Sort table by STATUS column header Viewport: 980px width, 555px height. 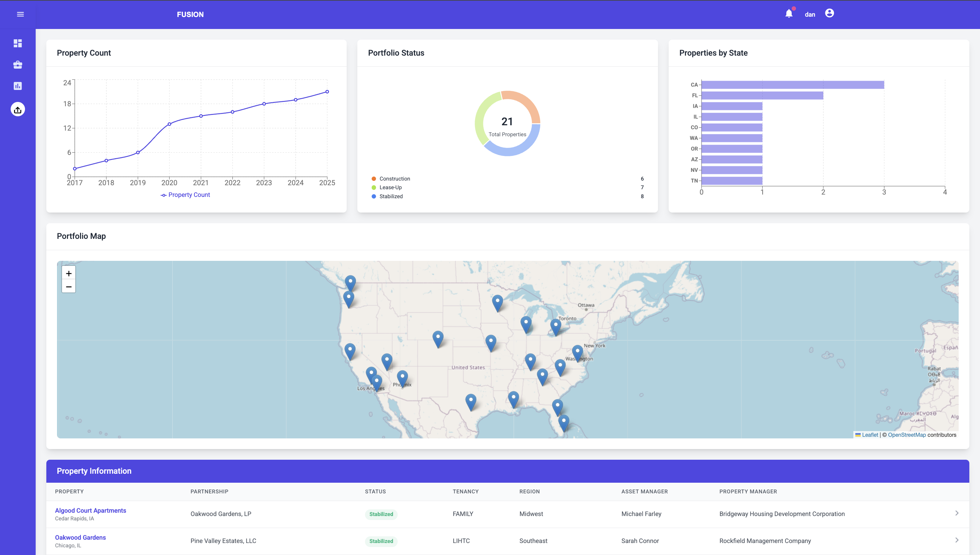[375, 491]
